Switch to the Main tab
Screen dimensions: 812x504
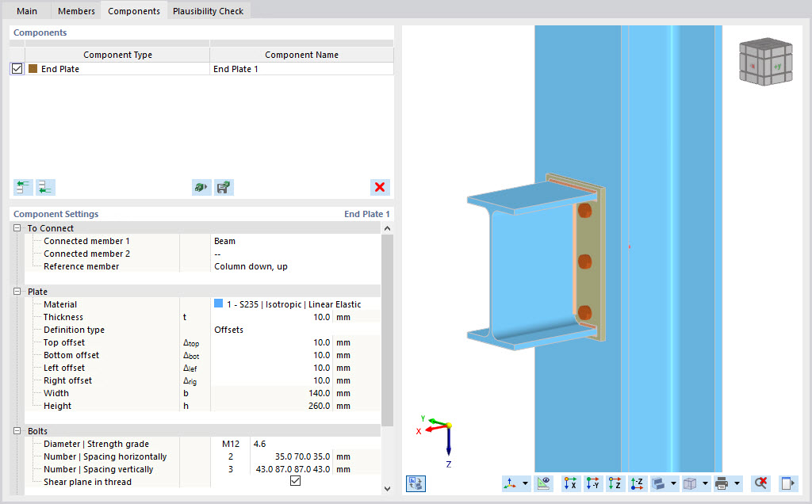(27, 11)
